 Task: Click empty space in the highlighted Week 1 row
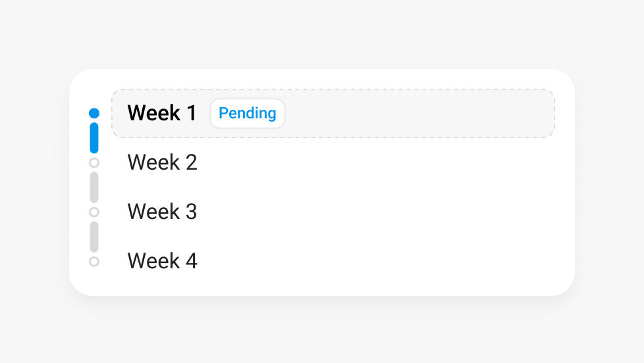point(421,113)
